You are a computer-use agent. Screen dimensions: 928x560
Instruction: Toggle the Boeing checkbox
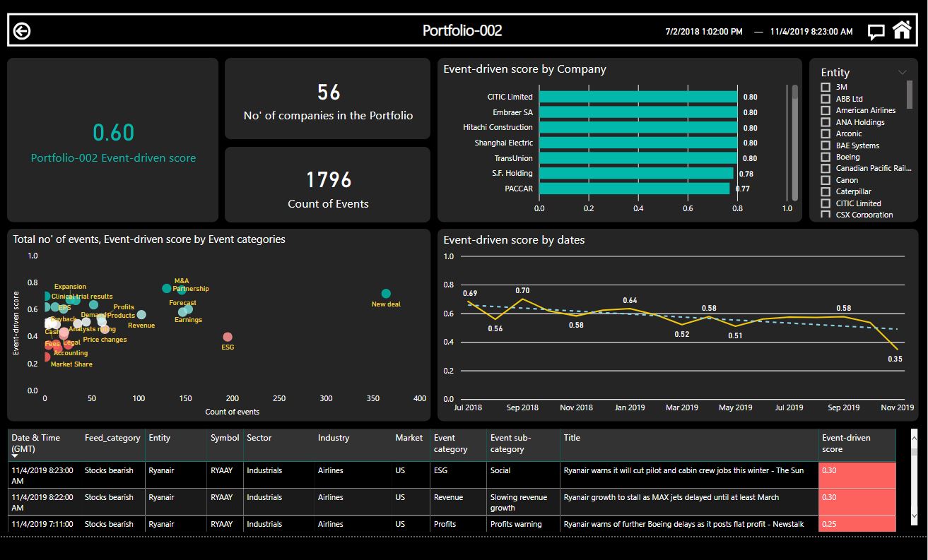825,157
